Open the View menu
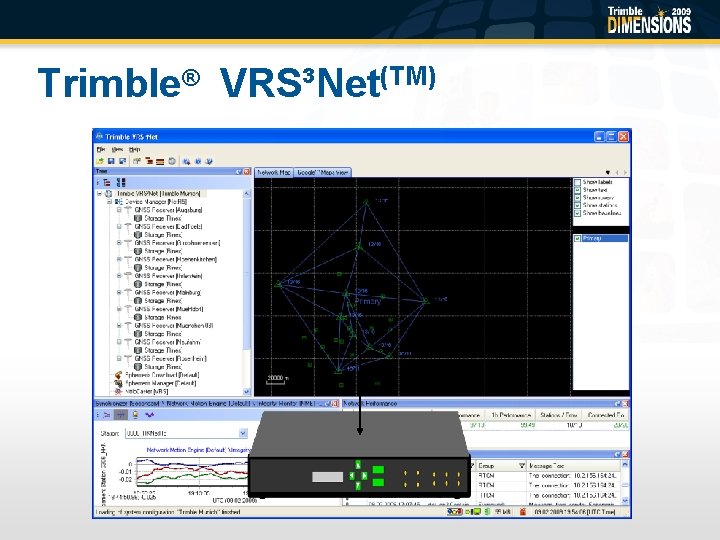 coord(117,149)
